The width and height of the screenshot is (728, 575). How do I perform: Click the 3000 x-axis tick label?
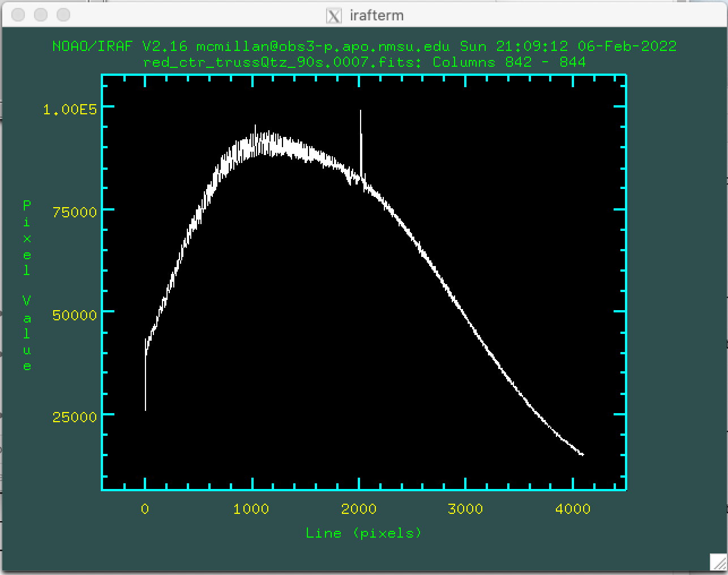(x=465, y=509)
